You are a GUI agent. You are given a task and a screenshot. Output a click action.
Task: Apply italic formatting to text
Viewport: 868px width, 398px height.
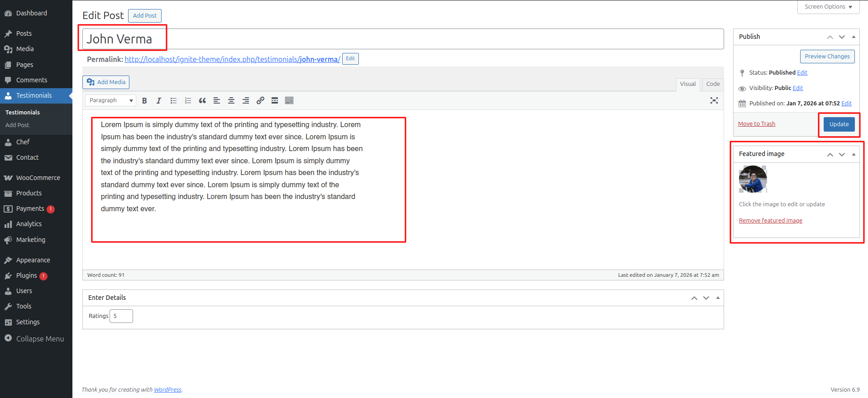(159, 100)
